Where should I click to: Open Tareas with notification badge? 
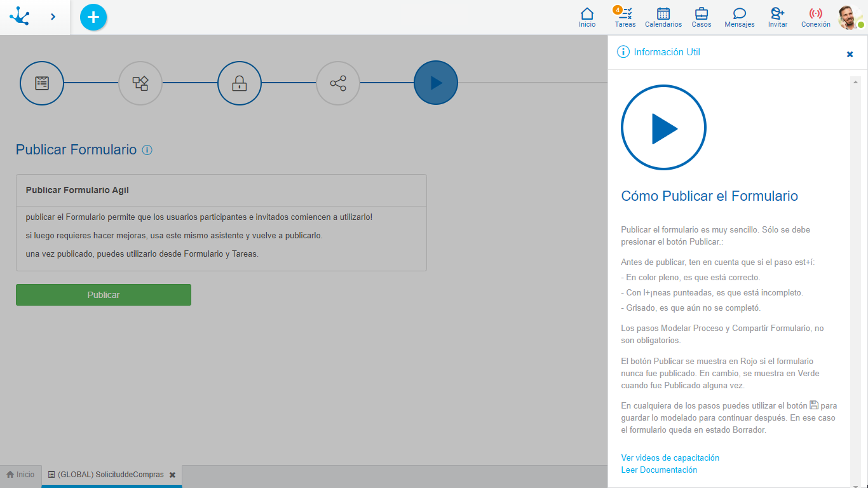625,17
